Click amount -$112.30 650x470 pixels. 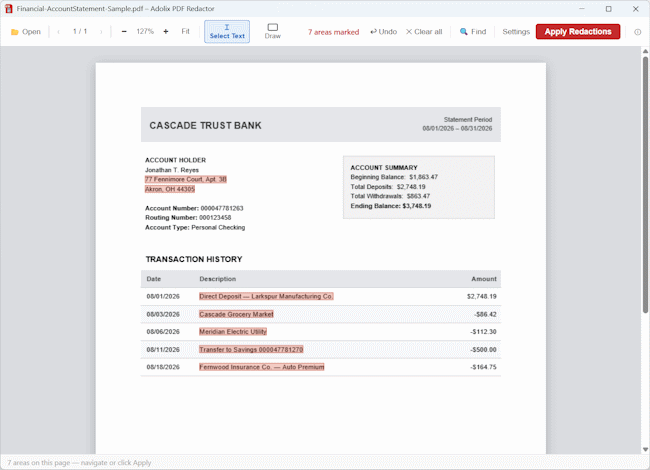pos(483,332)
